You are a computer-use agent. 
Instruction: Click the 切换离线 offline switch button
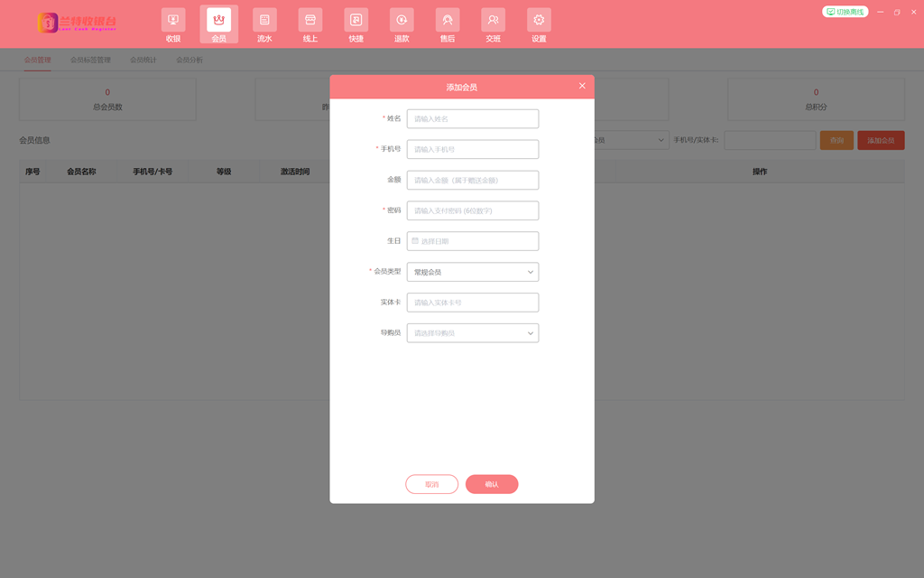click(x=845, y=12)
